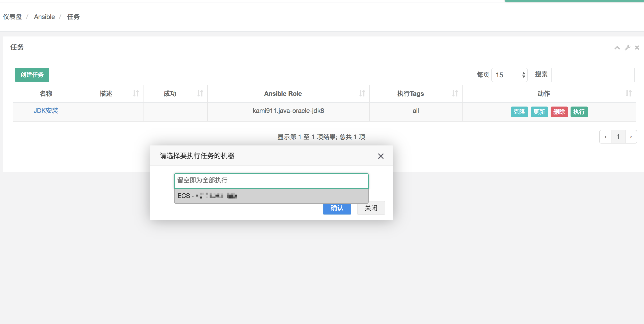Click the 搜索 search input field
The width and height of the screenshot is (644, 324).
tap(593, 74)
